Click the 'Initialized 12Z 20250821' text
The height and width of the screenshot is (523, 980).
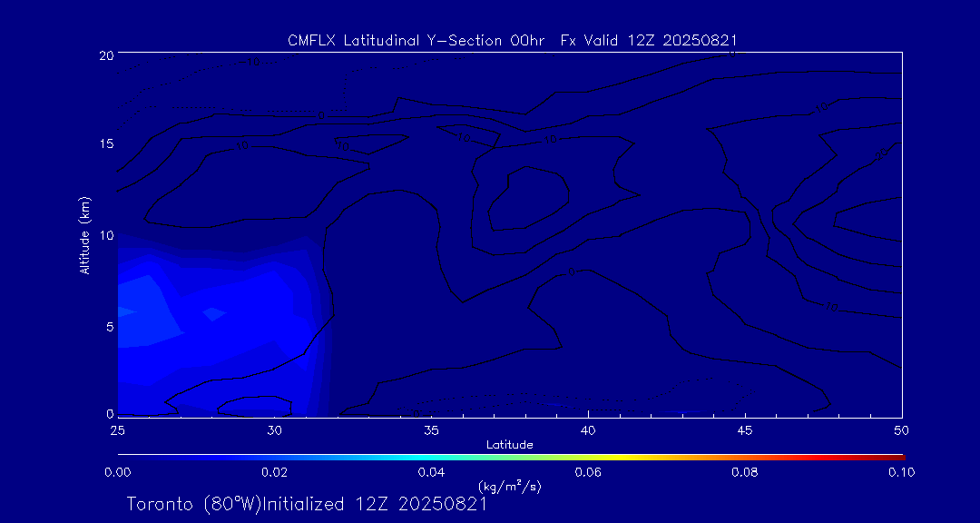pyautogui.click(x=373, y=504)
